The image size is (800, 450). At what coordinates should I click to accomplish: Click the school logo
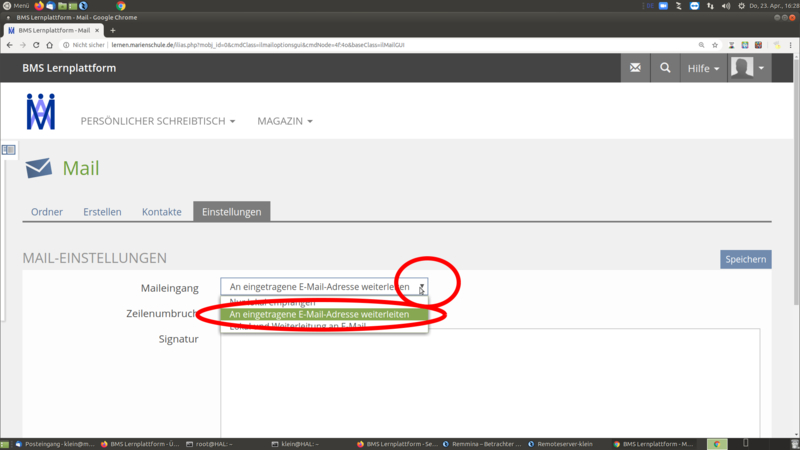[41, 112]
